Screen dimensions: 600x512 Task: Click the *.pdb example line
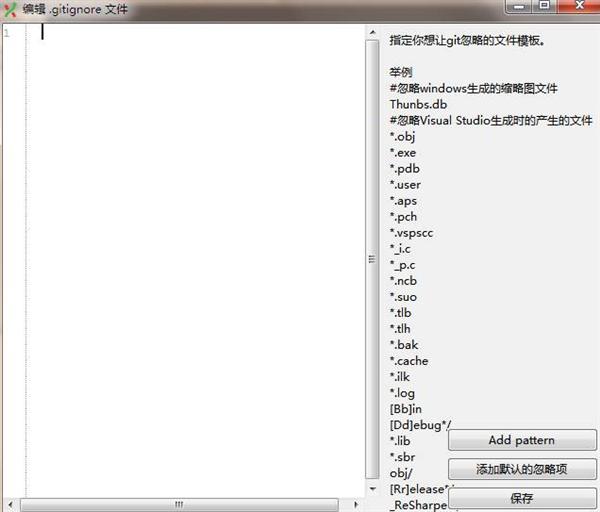coord(404,169)
